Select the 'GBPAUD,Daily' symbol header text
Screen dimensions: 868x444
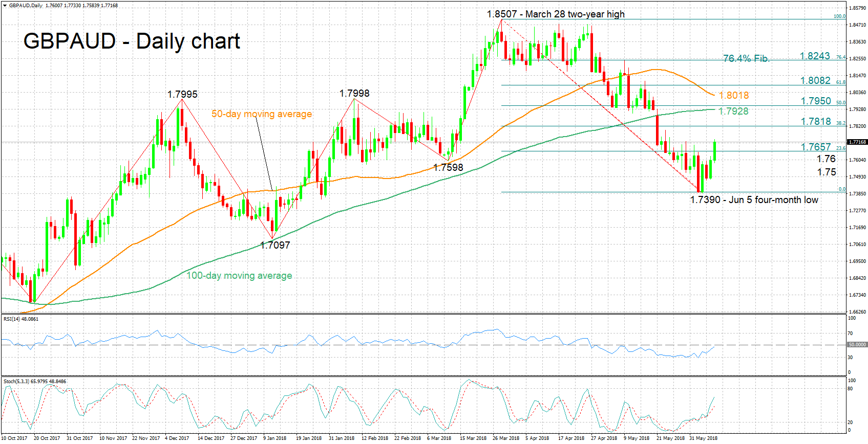tap(26, 6)
